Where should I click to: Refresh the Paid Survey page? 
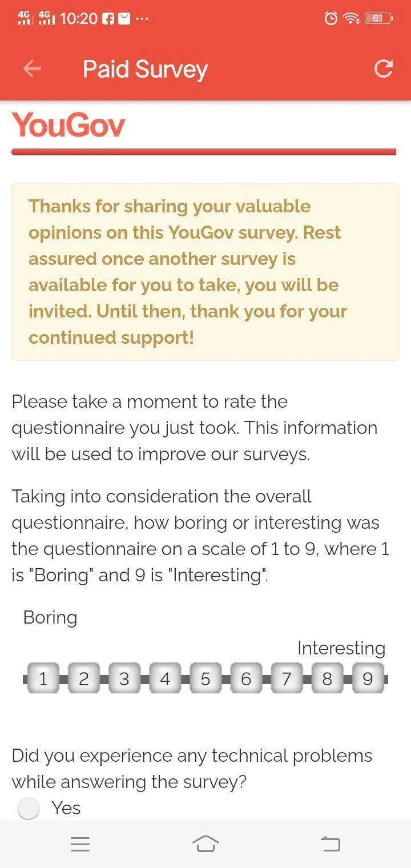(x=384, y=69)
